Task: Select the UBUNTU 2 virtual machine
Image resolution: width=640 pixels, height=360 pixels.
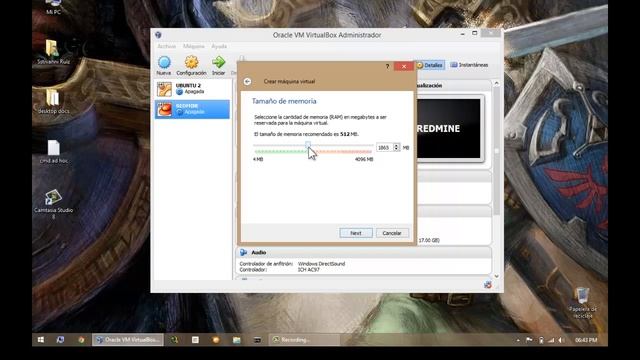Action: [192, 89]
